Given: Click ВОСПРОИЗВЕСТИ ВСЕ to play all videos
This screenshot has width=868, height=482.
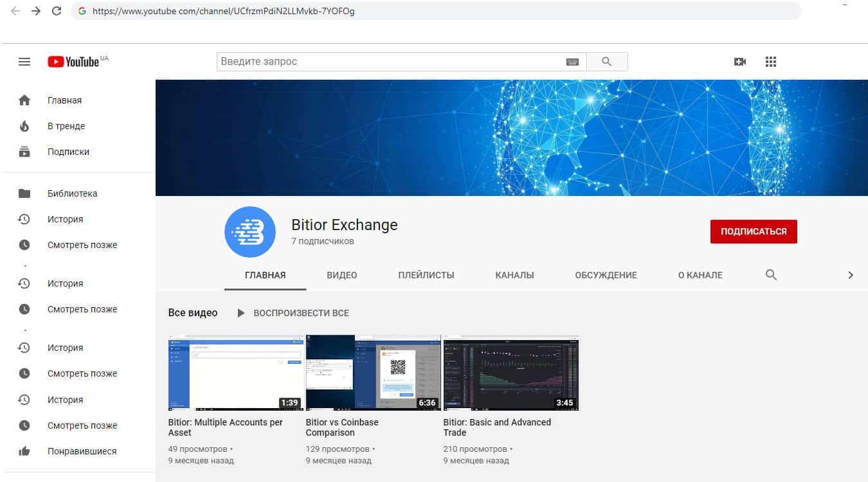Looking at the screenshot, I should [293, 313].
